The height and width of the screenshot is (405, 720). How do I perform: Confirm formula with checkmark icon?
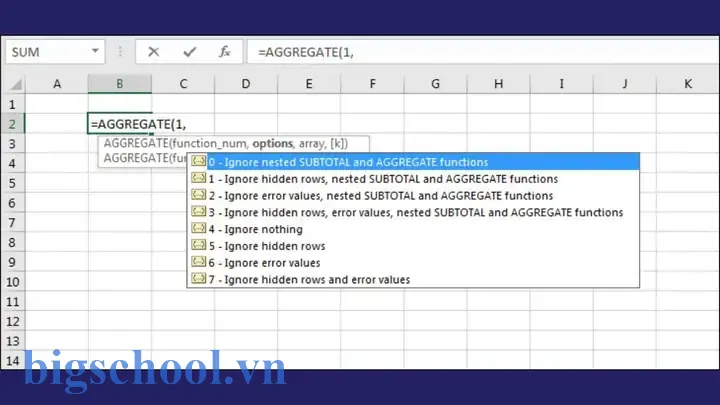190,52
